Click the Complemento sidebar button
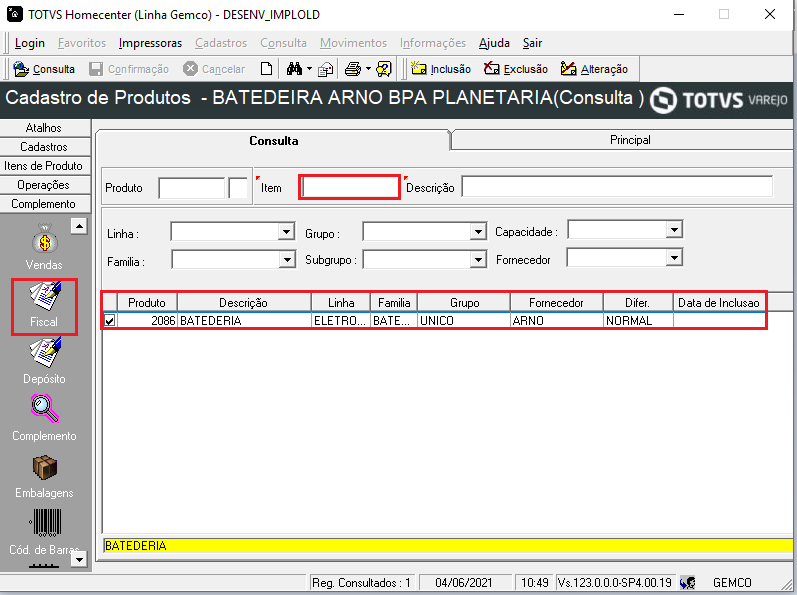This screenshot has height=595, width=797. coord(44,204)
